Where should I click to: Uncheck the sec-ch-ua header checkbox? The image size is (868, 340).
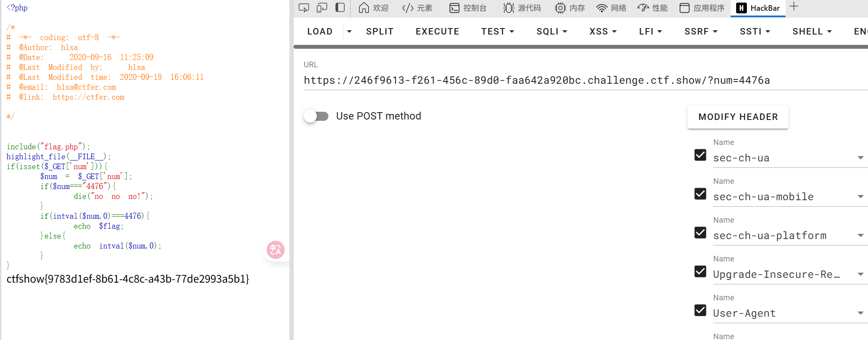[x=700, y=155]
